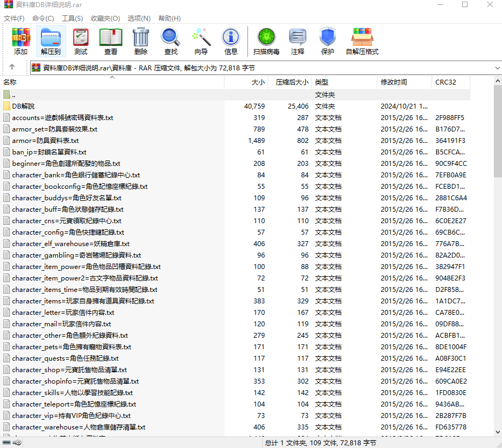The image size is (502, 448).
Task: Open the 查看 (View) book icon
Action: point(111,41)
